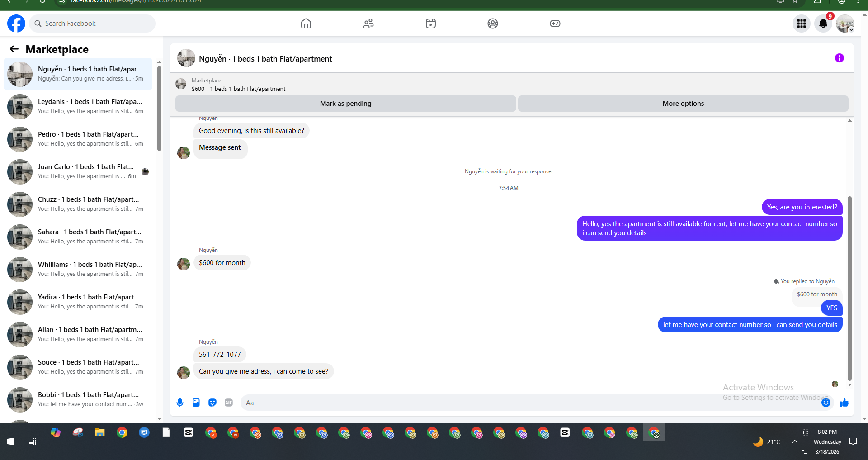This screenshot has width=868, height=460.
Task: Click the quoted '$600 for month' reply preview
Action: click(817, 294)
